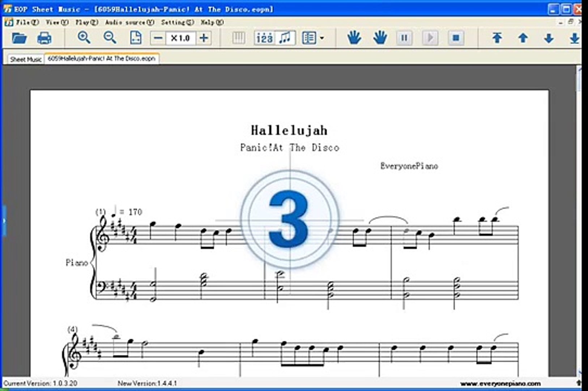Jump to the last page

574,38
